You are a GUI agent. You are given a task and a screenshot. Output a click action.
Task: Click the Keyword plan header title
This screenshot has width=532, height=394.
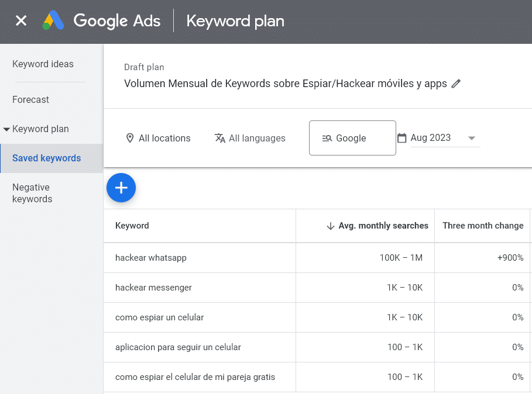235,21
